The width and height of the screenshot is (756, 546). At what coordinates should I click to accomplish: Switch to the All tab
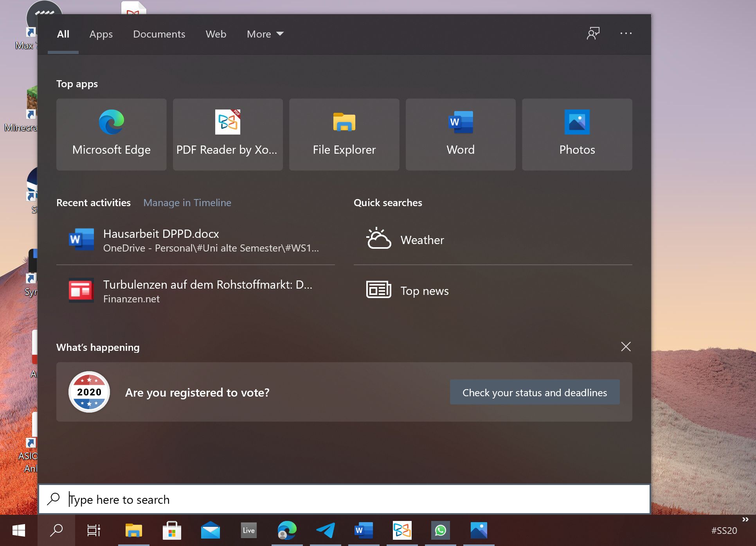[x=63, y=34]
